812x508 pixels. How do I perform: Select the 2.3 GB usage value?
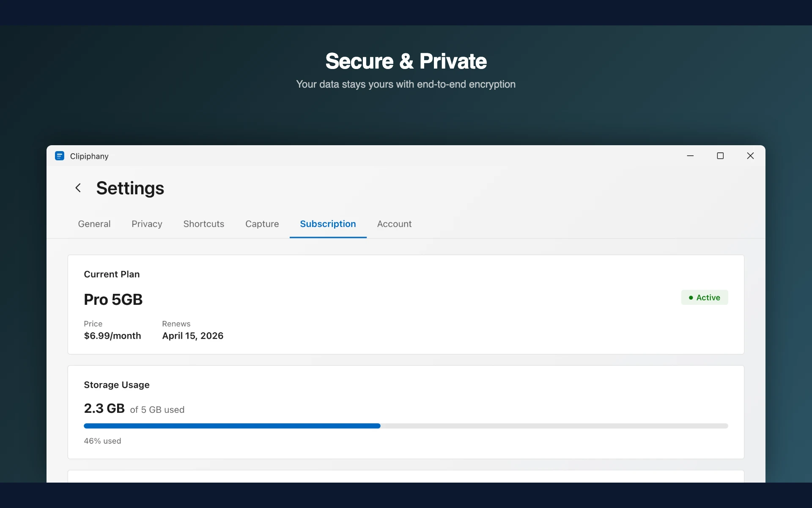[x=104, y=409]
